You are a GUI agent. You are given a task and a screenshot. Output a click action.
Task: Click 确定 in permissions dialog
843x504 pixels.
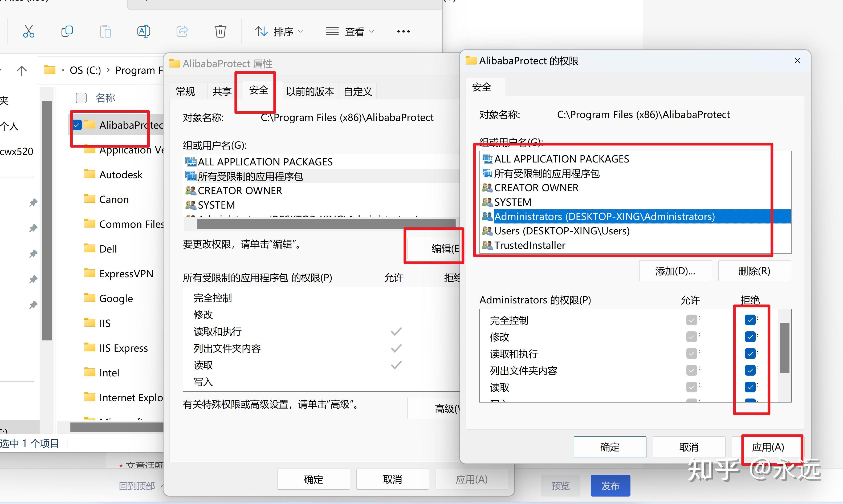(x=610, y=447)
